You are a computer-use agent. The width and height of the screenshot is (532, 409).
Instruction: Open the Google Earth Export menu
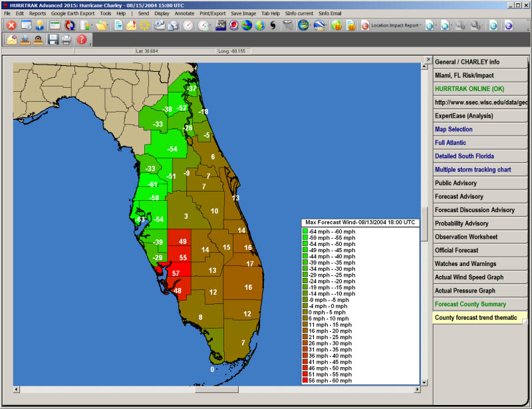[72, 13]
